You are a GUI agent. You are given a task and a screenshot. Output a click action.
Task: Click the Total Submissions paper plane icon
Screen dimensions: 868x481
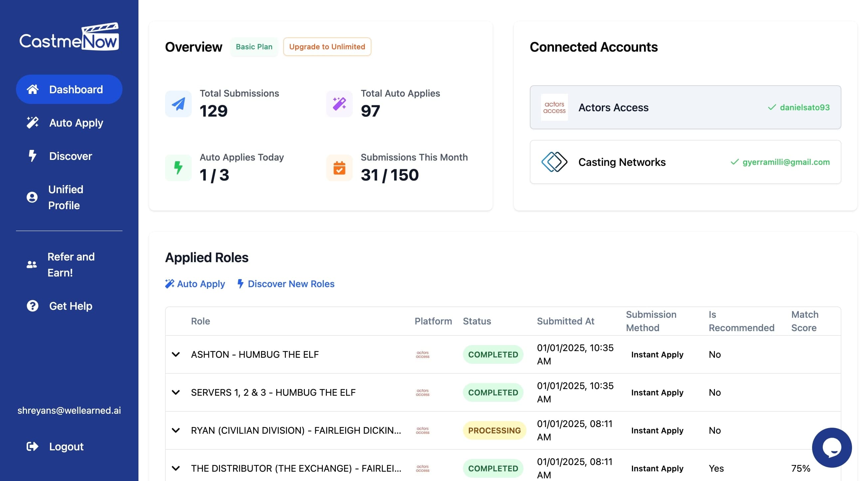click(x=178, y=104)
